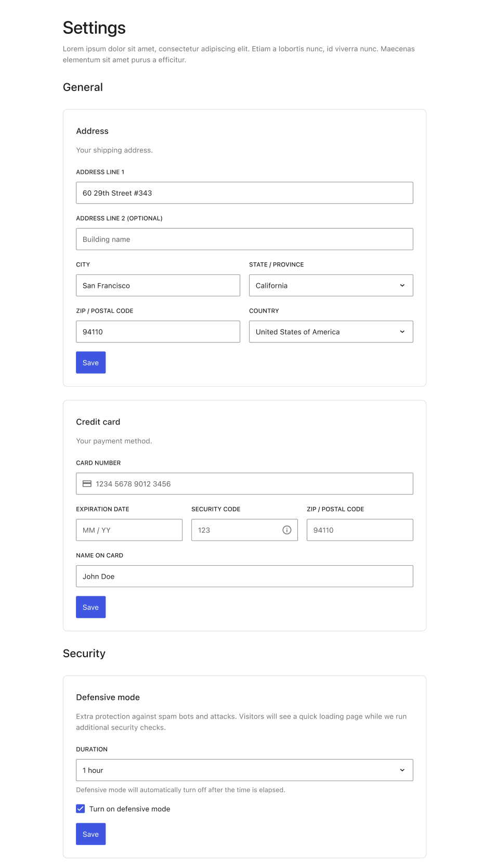Click the Building name address line 2 field
The width and height of the screenshot is (497, 868).
[x=244, y=239]
